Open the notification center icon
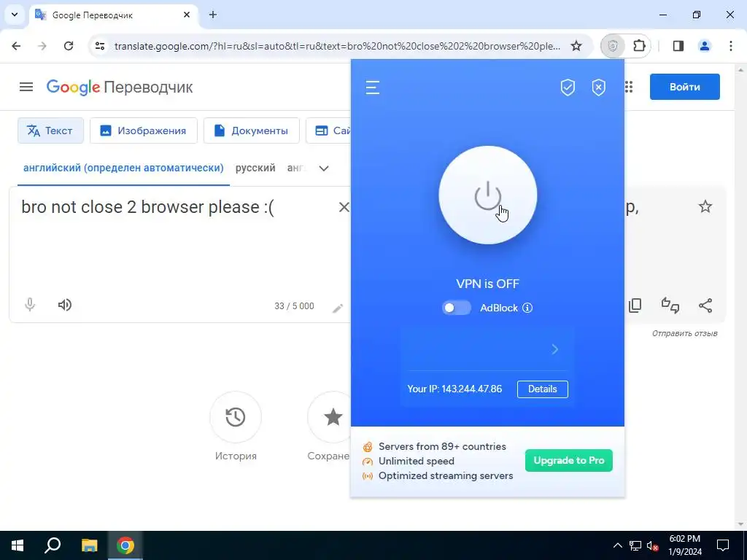Screen dimensions: 747x560 point(723,545)
